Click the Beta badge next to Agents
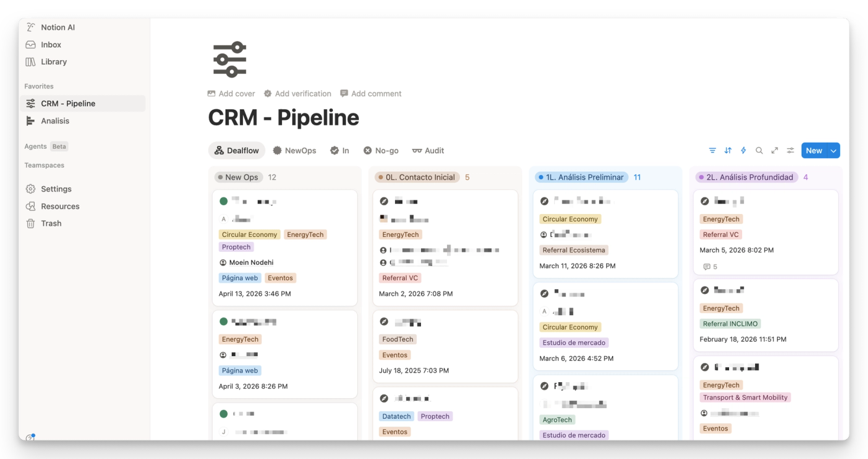868x459 pixels. tap(59, 147)
